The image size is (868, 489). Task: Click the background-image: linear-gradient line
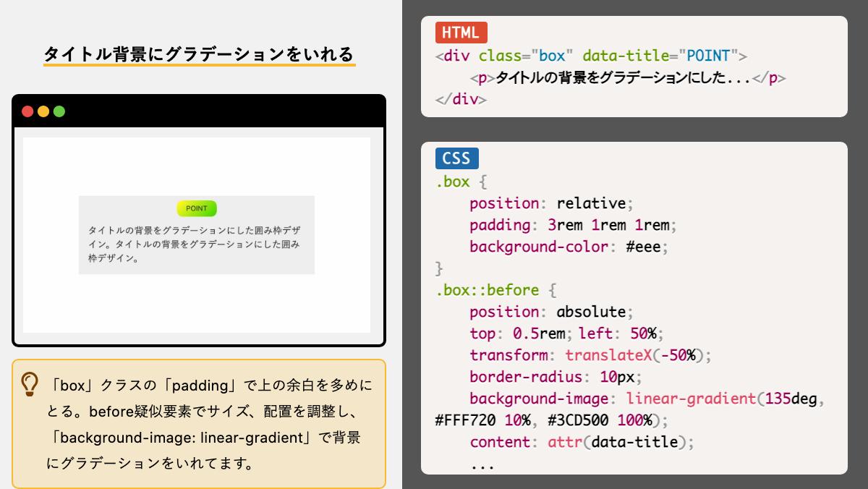coord(647,399)
